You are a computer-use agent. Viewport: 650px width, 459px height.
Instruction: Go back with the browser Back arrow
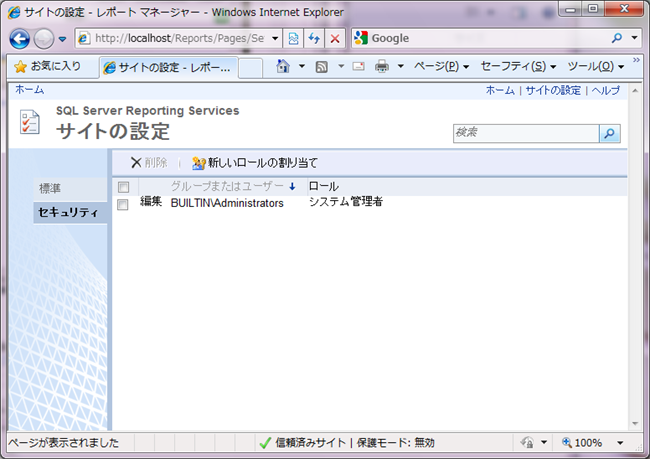click(x=19, y=39)
